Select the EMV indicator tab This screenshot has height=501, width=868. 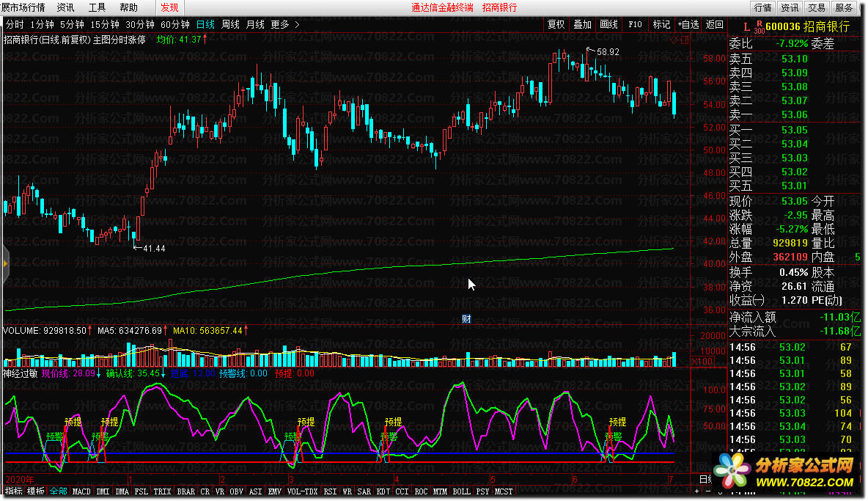tap(275, 491)
